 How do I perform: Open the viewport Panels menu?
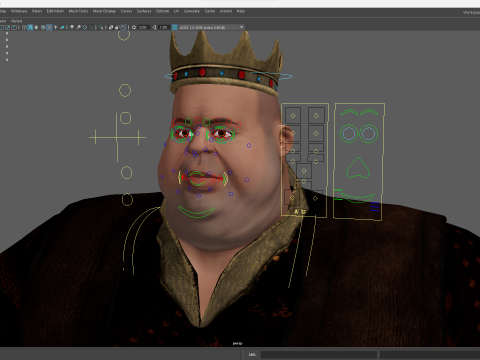tap(16, 21)
